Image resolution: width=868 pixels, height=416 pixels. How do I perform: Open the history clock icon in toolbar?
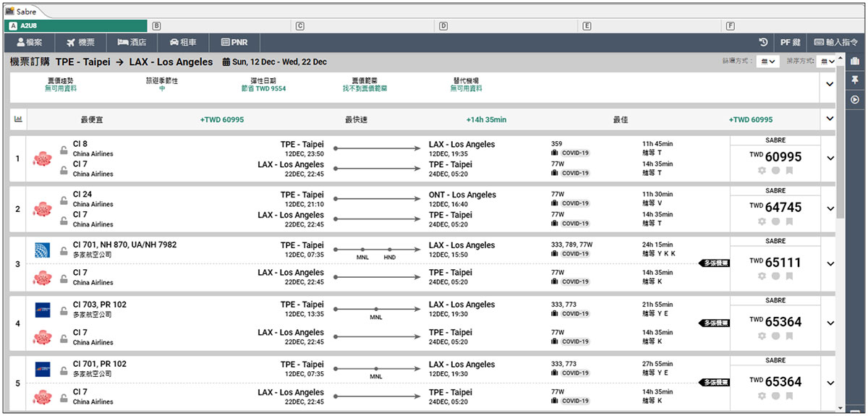pos(763,42)
